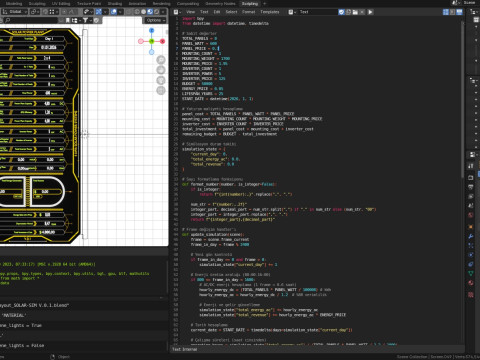Click the viewport zoom magnifier button

click(161, 60)
